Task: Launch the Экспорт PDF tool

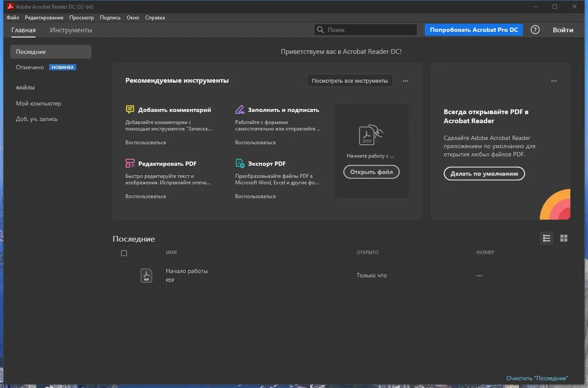Action: click(267, 164)
